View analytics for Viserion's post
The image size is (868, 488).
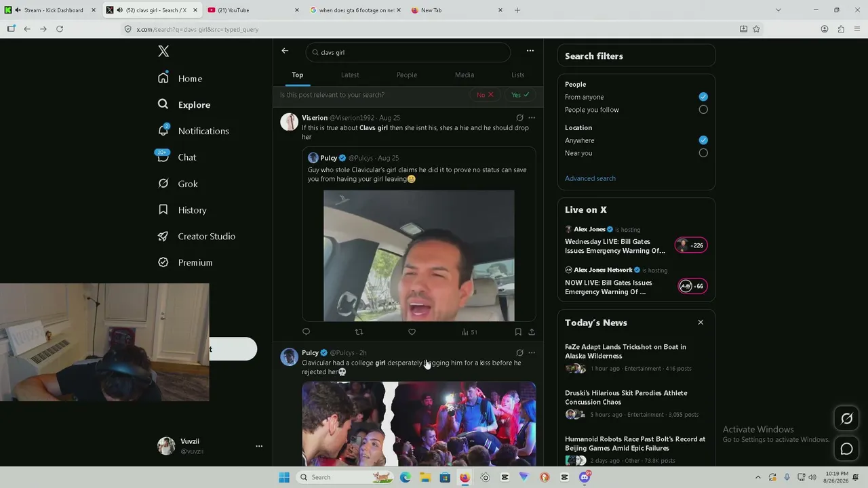(469, 332)
